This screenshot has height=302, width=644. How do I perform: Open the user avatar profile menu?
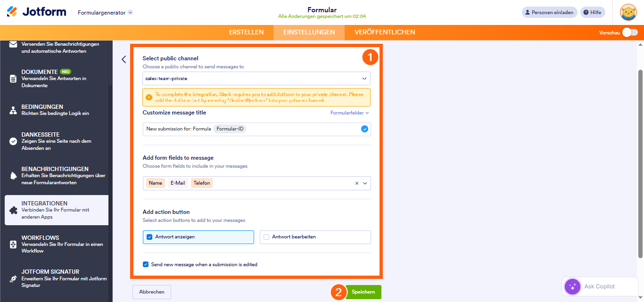628,12
